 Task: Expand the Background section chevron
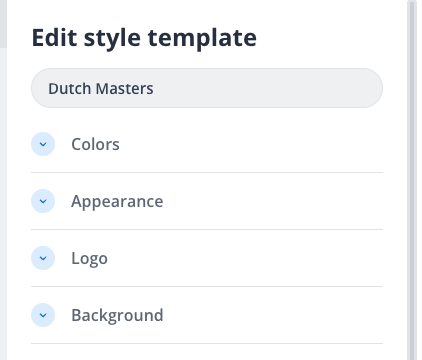43,315
